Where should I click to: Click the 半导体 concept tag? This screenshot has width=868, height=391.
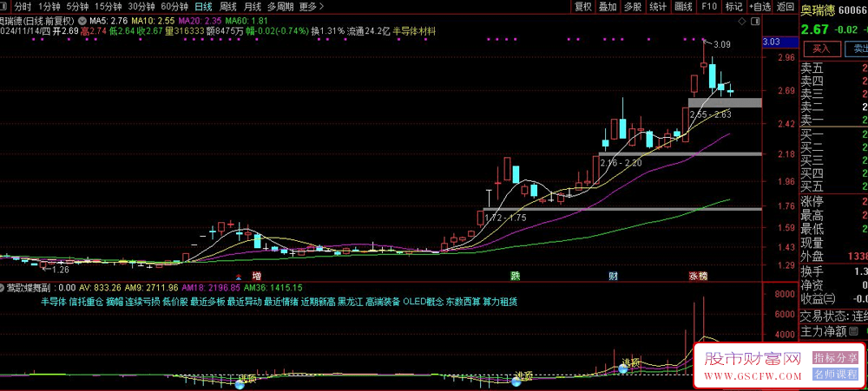53,302
